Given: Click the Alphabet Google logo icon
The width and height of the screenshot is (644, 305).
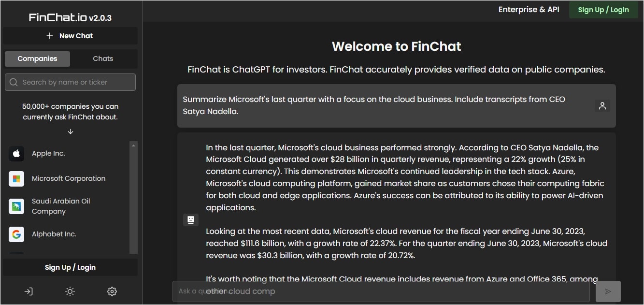Looking at the screenshot, I should pyautogui.click(x=16, y=234).
